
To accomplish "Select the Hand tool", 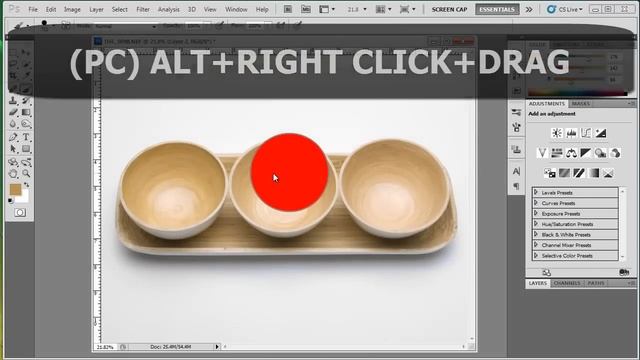I will 13,174.
